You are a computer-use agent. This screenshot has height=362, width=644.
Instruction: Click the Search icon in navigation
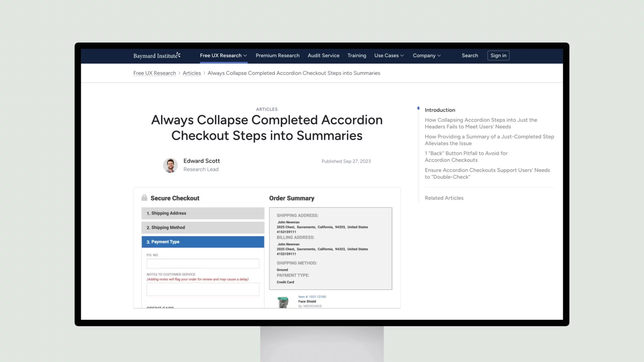click(x=470, y=55)
